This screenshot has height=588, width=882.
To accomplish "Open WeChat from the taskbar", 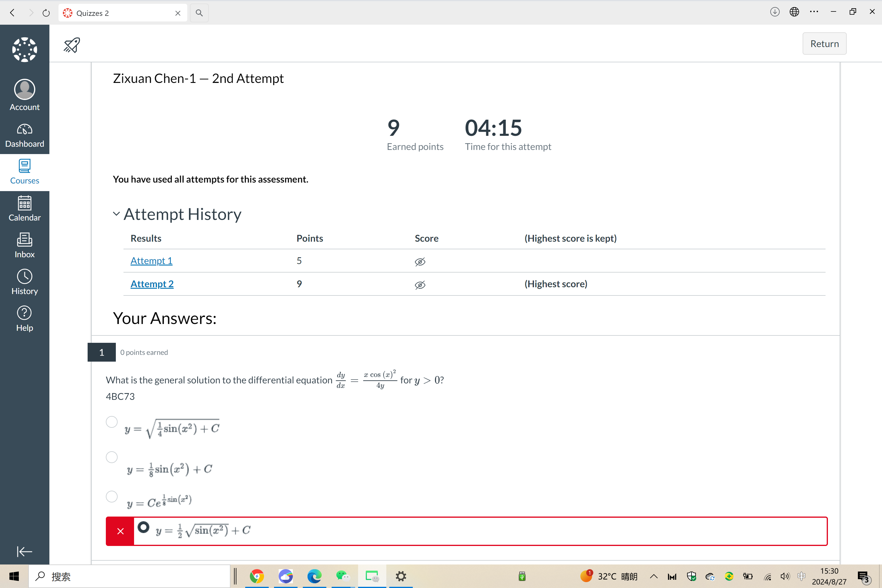I will (x=343, y=576).
